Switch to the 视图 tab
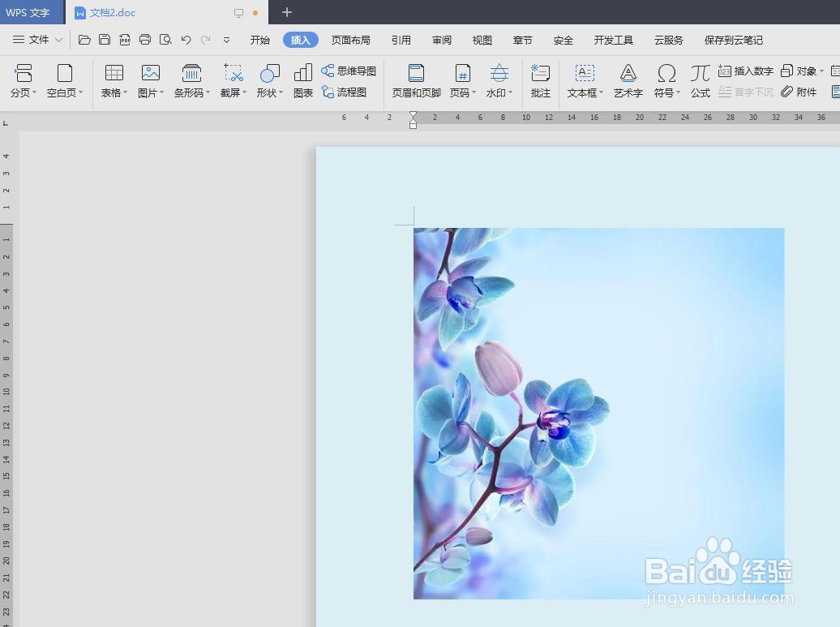The height and width of the screenshot is (627, 840). tap(482, 41)
